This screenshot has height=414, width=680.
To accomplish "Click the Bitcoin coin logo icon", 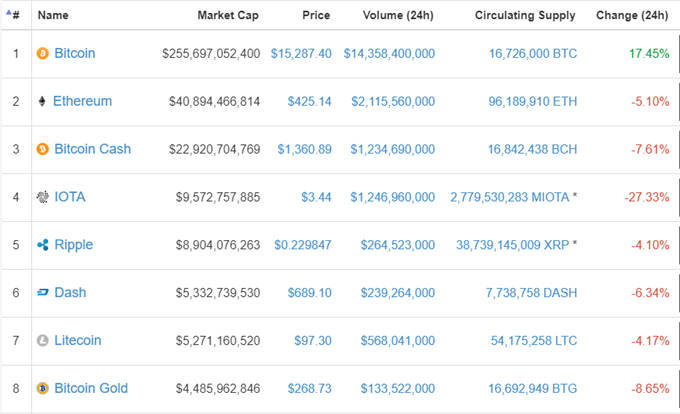I will 42,53.
